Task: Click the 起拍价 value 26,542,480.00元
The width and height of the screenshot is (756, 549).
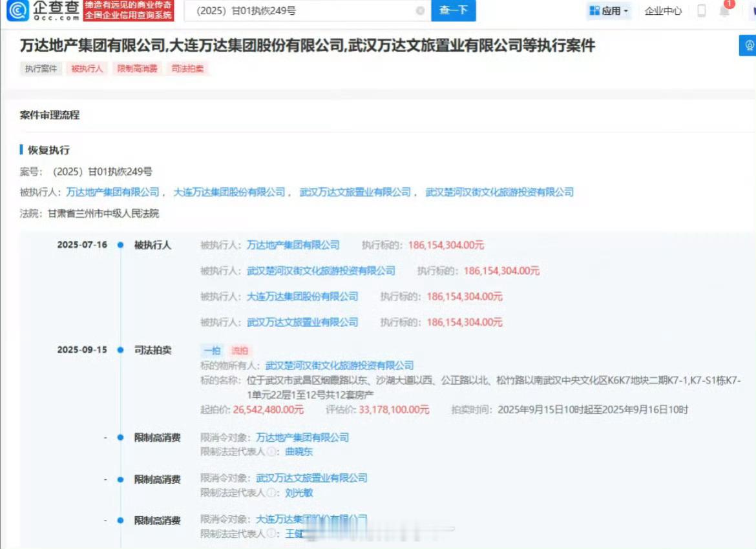Action: tap(268, 409)
